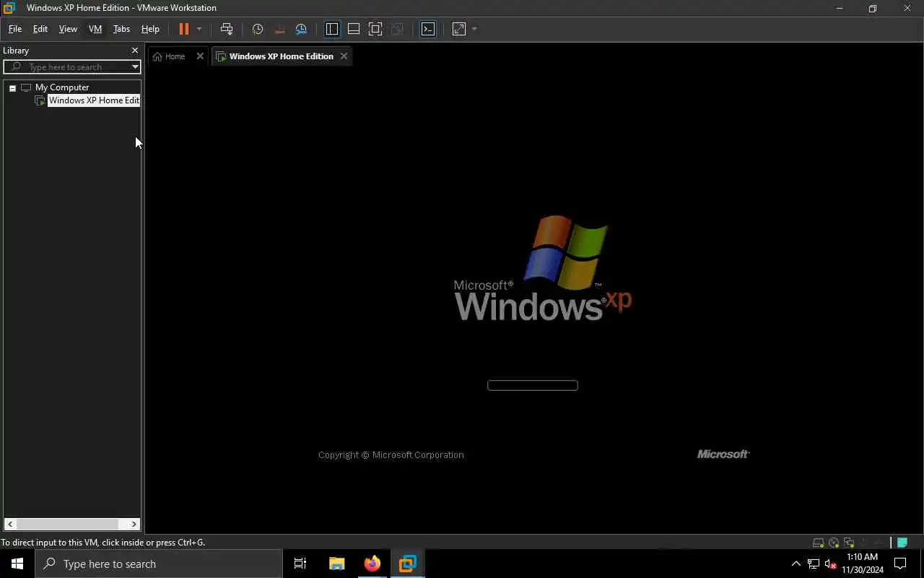Click the greyed printer status bar icon
Image resolution: width=924 pixels, height=578 pixels.
point(879,543)
